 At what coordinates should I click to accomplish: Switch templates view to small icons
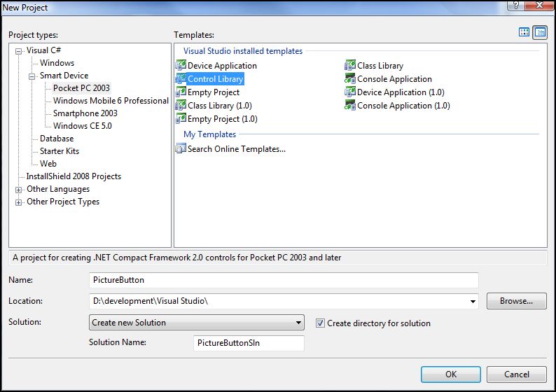pyautogui.click(x=540, y=33)
